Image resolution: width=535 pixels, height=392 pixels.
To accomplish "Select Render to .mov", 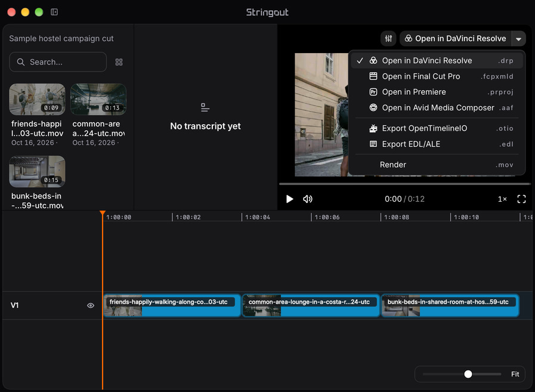I will (x=437, y=165).
